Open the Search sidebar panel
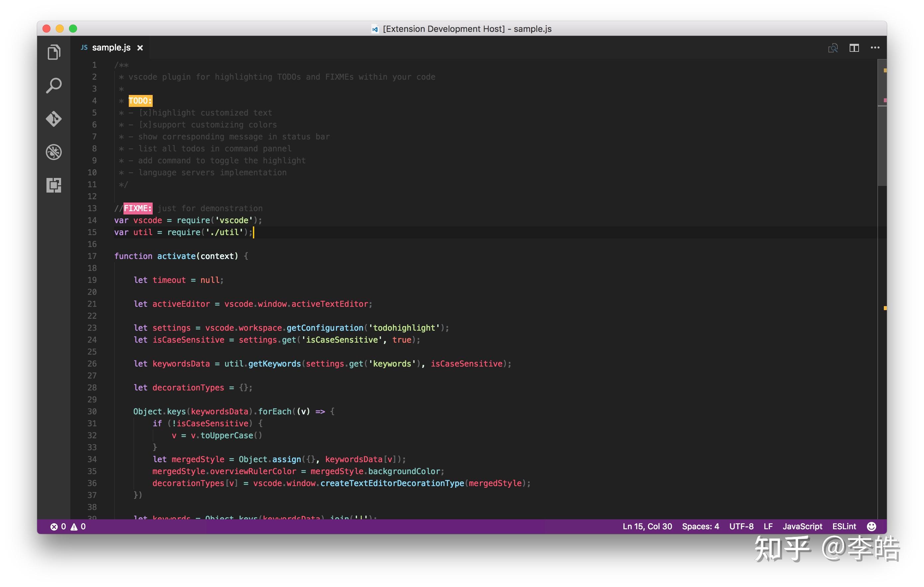The width and height of the screenshot is (924, 587). [x=54, y=85]
